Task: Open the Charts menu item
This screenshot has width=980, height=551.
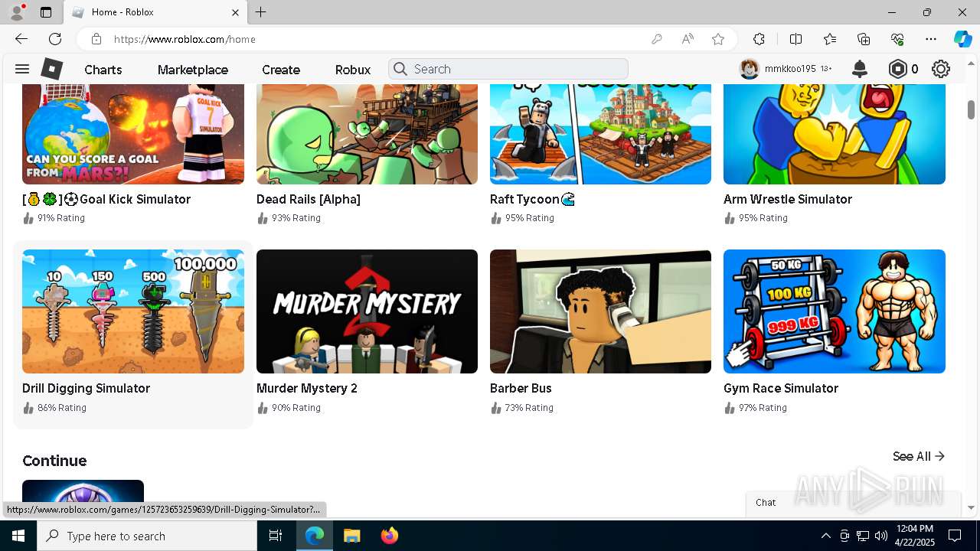Action: click(103, 70)
